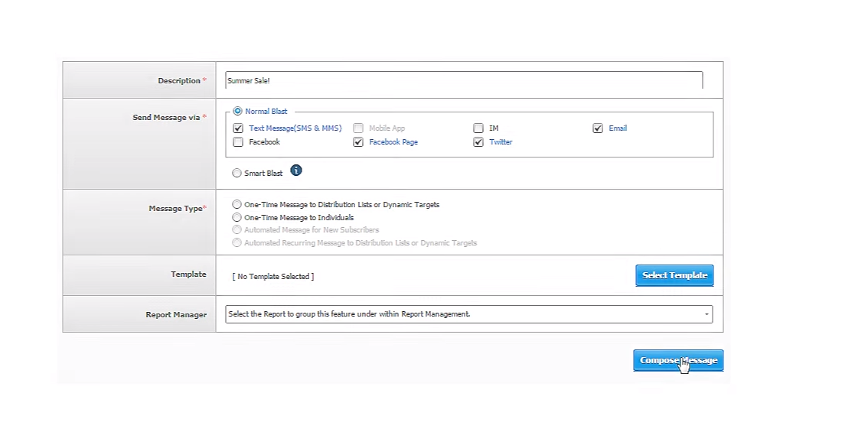This screenshot has height=445, width=868.
Task: Enable the IM checkbox
Action: (x=478, y=128)
